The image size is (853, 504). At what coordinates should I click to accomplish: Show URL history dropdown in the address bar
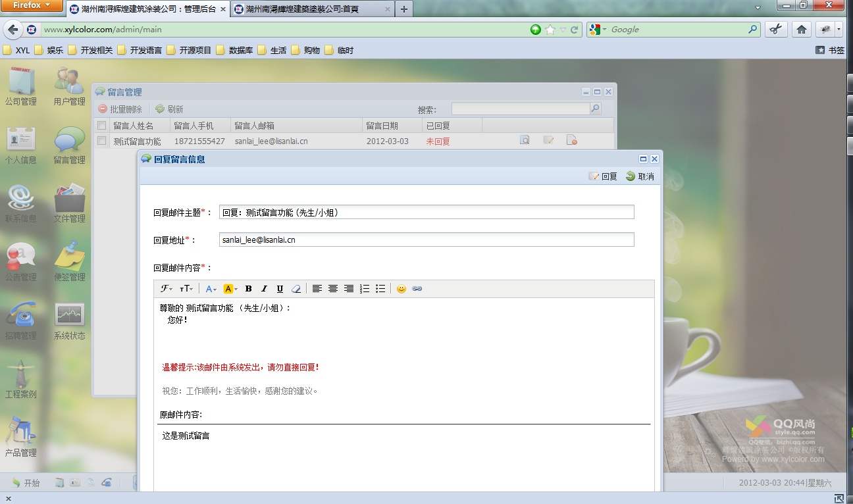click(563, 30)
